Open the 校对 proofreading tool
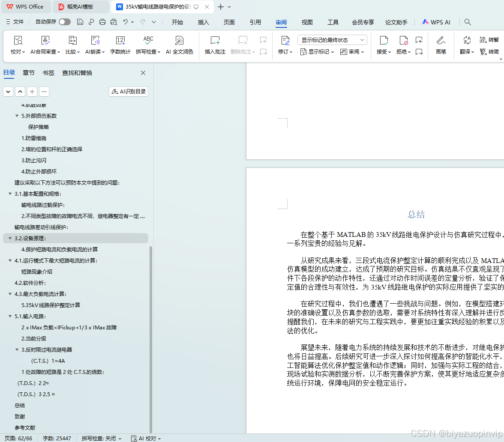The image size is (504, 442). pyautogui.click(x=18, y=45)
